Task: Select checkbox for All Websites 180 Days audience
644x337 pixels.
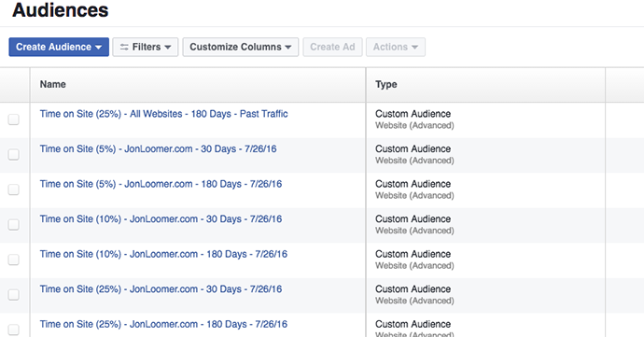Action: click(14, 119)
